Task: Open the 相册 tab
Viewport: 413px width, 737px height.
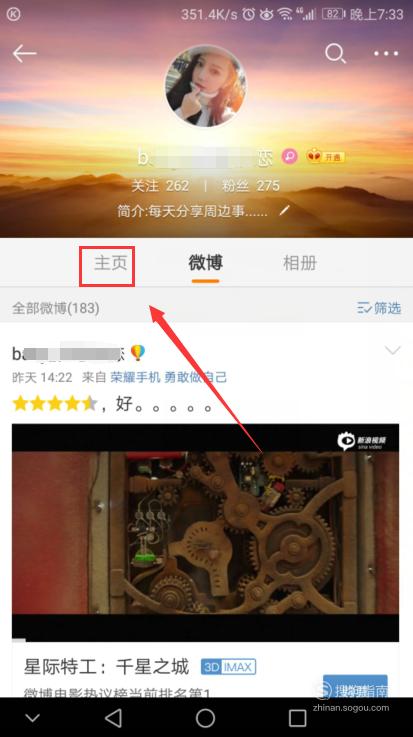Action: pyautogui.click(x=300, y=263)
